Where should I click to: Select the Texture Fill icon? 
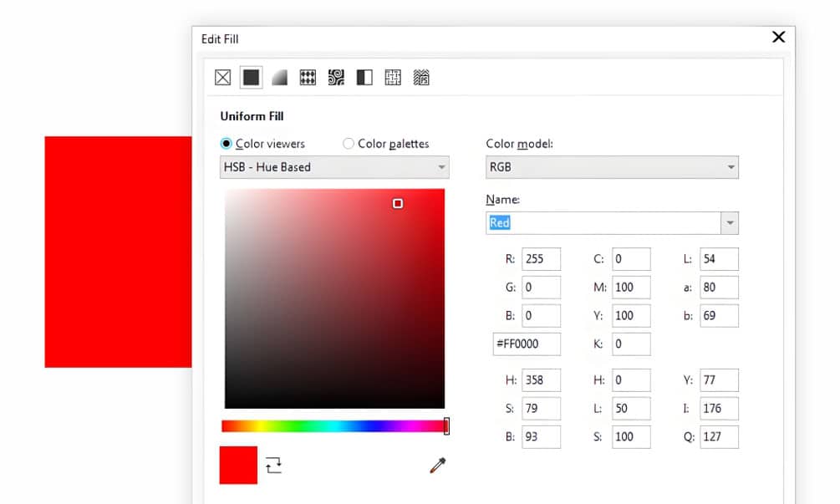tap(393, 78)
